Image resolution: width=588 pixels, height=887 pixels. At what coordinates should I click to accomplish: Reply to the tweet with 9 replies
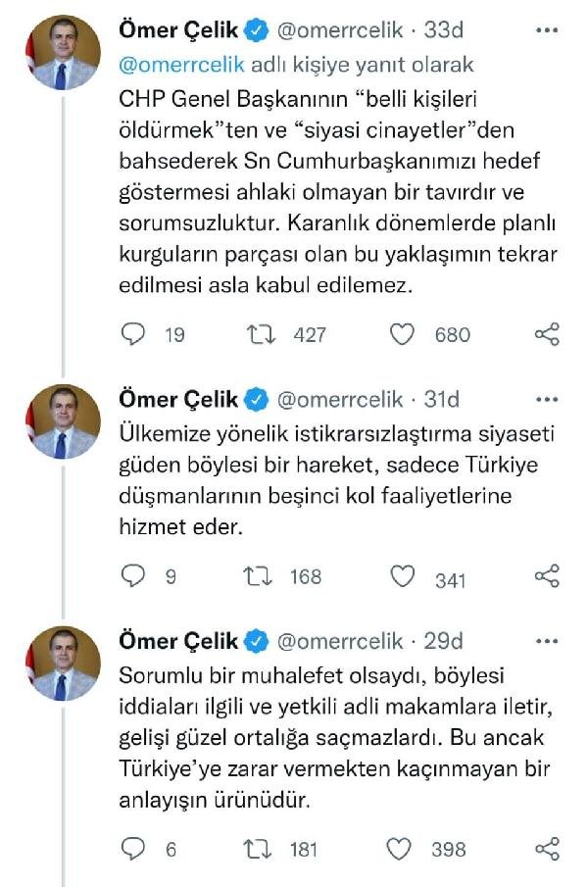click(x=133, y=577)
